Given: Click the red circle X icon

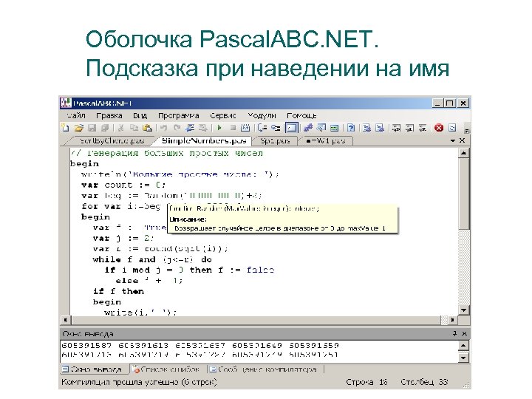Looking at the screenshot, I should point(439,128).
